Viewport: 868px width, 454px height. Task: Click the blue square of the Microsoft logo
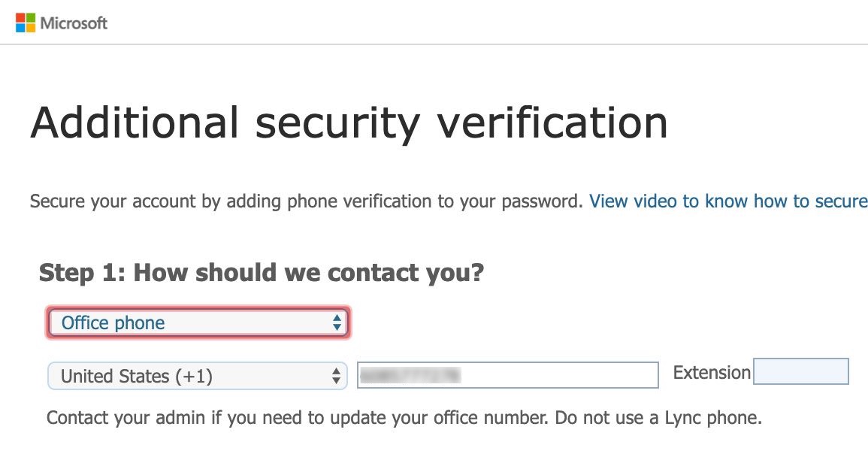pos(20,28)
